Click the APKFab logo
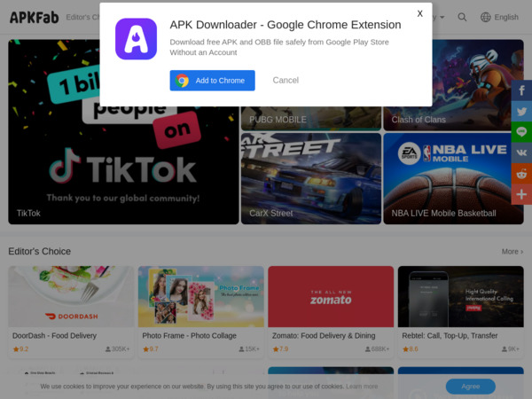The image size is (532, 399). [34, 18]
